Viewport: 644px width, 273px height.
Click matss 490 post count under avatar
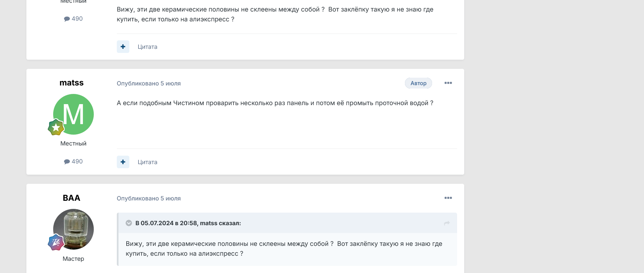tap(73, 161)
